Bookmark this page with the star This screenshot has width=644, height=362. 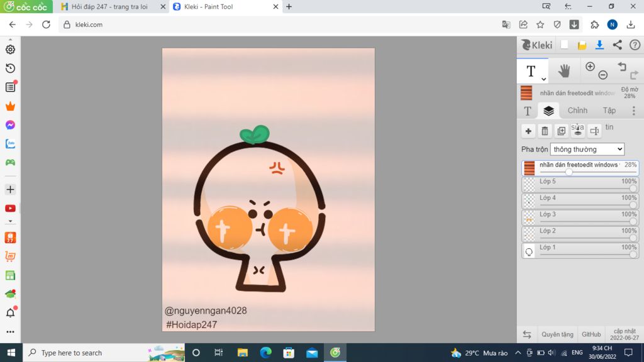[x=540, y=25]
